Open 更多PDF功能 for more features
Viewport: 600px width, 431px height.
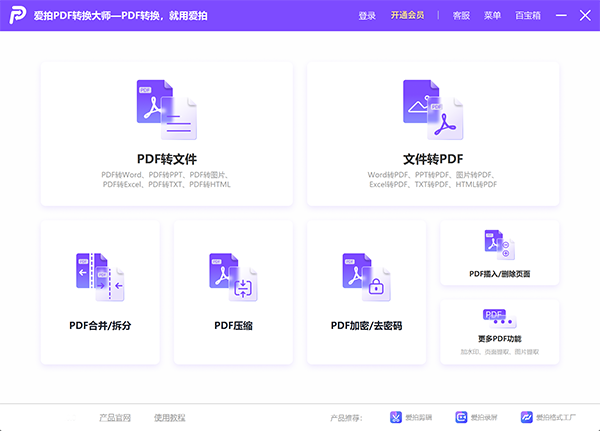pos(499,332)
